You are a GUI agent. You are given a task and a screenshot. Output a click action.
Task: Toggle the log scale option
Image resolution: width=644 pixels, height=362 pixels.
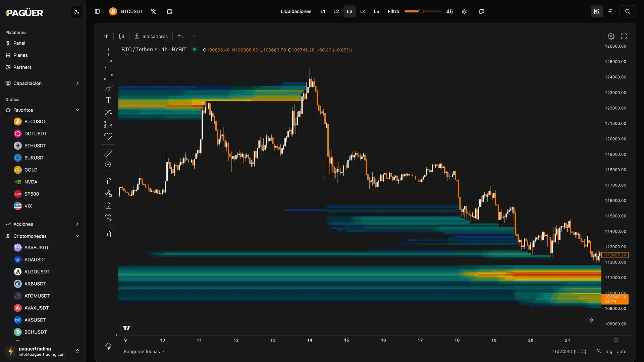tap(609, 351)
